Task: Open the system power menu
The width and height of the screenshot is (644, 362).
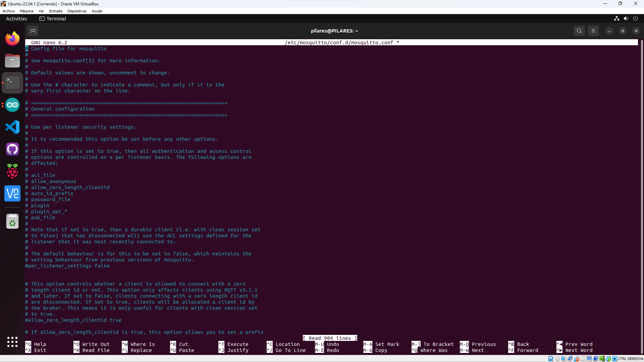Action: (635, 19)
